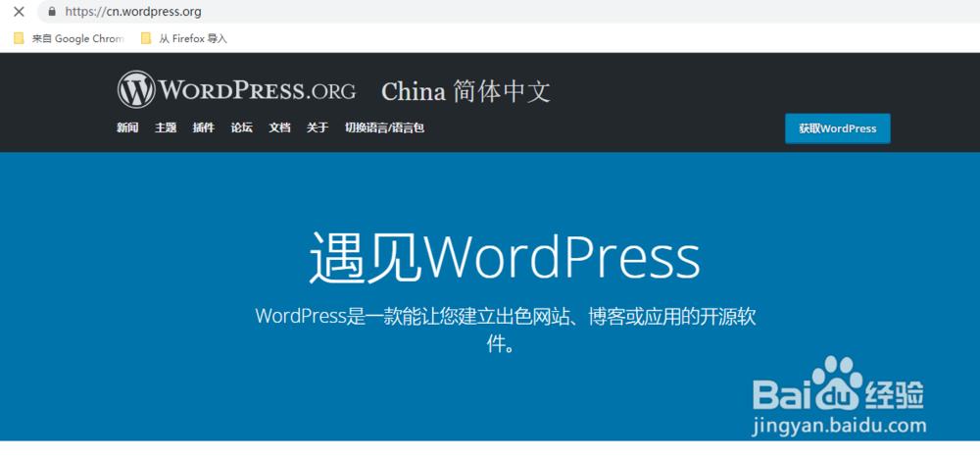This screenshot has height=460, width=980.
Task: Click the WordPress.org wordmark link
Action: coord(257,89)
